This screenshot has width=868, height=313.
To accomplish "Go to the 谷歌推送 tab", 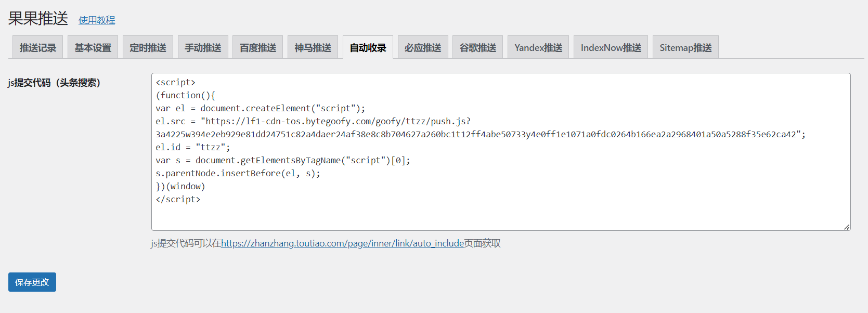I will click(x=478, y=47).
